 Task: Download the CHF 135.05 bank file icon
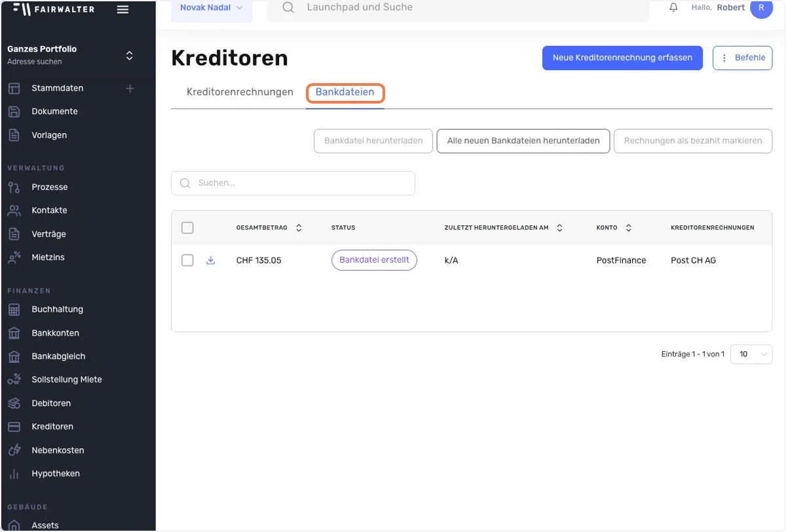click(211, 260)
